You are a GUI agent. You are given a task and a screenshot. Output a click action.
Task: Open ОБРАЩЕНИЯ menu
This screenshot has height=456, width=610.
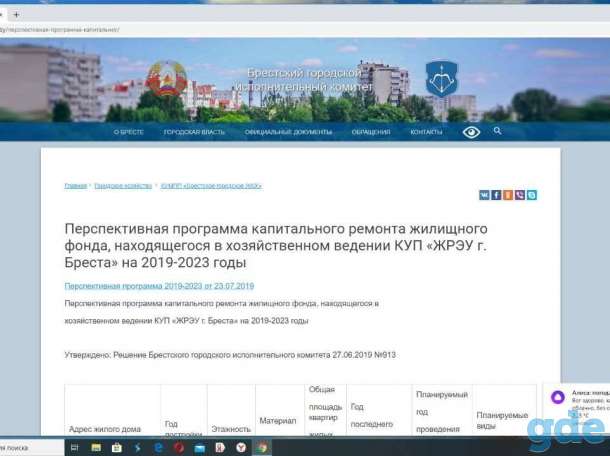tap(371, 132)
